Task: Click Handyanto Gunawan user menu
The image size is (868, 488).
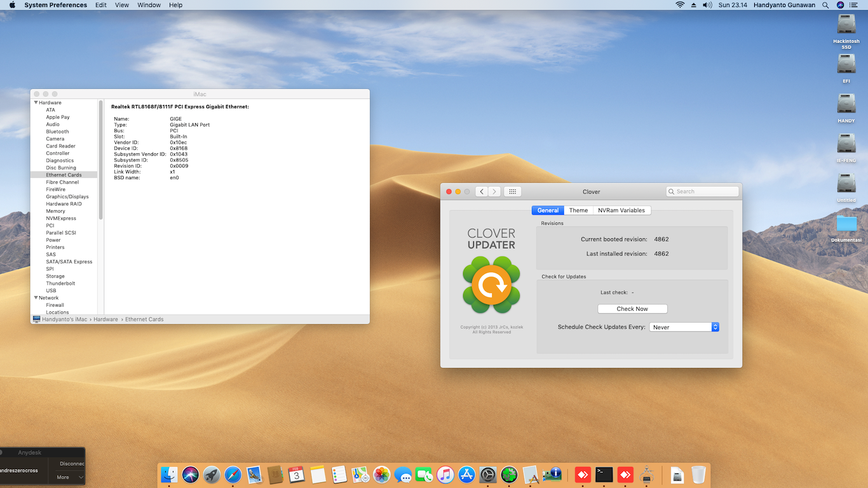Action: (x=784, y=5)
